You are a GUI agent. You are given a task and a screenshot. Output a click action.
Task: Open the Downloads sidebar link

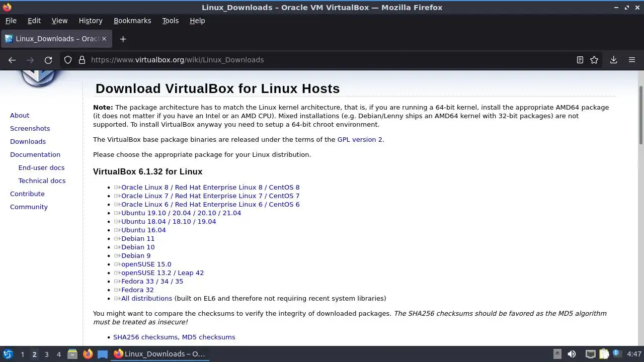[x=28, y=141]
